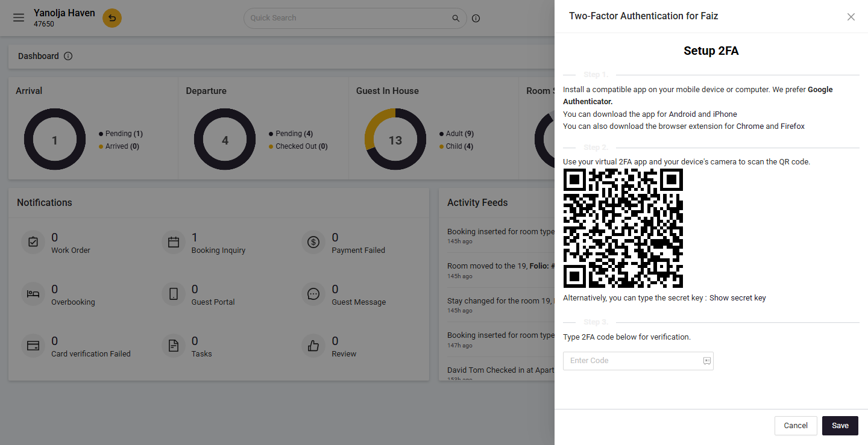
Task: Click the Review notification label
Action: [344, 354]
